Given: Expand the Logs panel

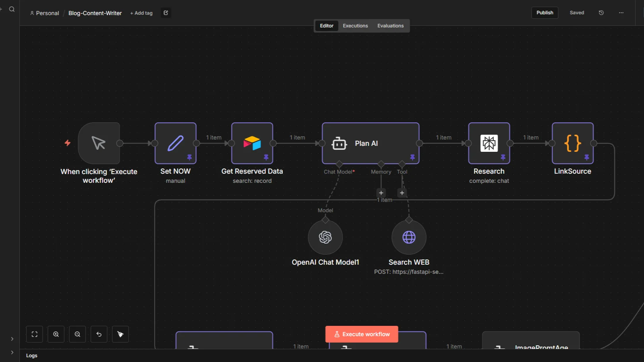Looking at the screenshot, I should (32, 356).
